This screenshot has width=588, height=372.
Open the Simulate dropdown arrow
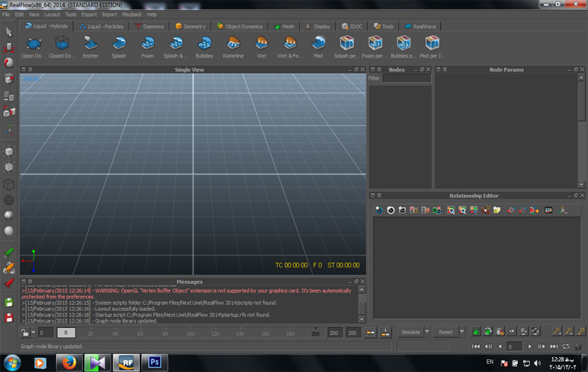427,332
